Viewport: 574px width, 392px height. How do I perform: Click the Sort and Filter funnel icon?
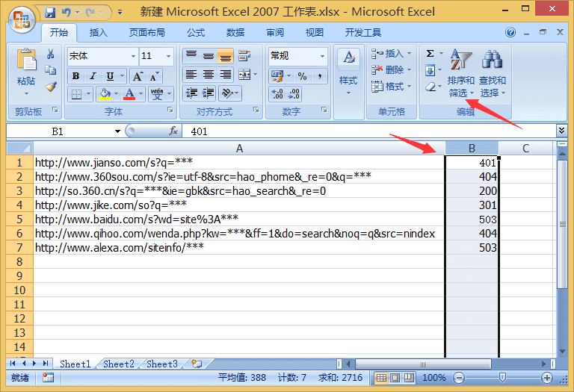coord(460,61)
